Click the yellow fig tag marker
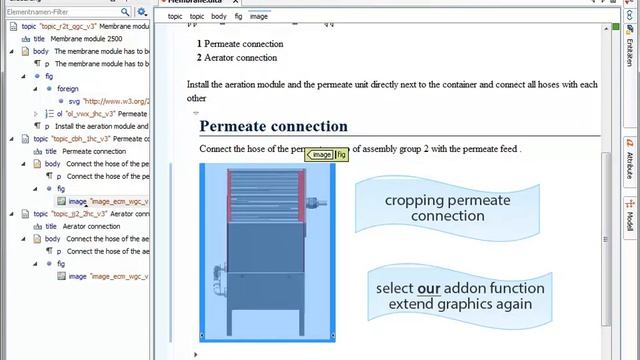 pyautogui.click(x=342, y=155)
